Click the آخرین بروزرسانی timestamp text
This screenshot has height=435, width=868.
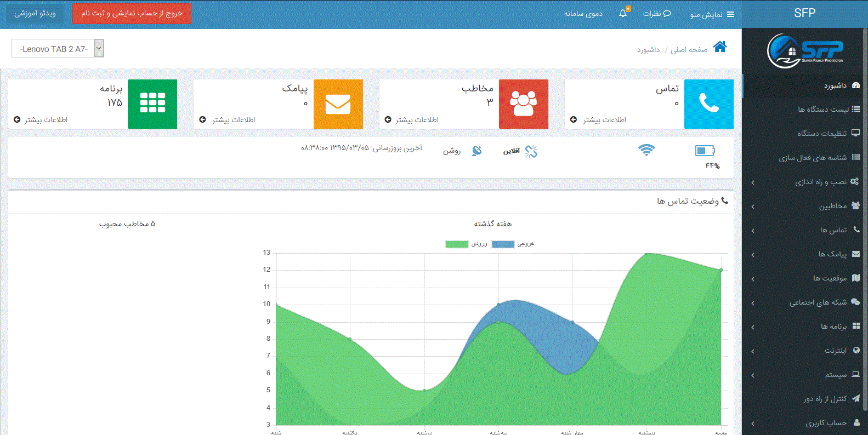(x=362, y=148)
